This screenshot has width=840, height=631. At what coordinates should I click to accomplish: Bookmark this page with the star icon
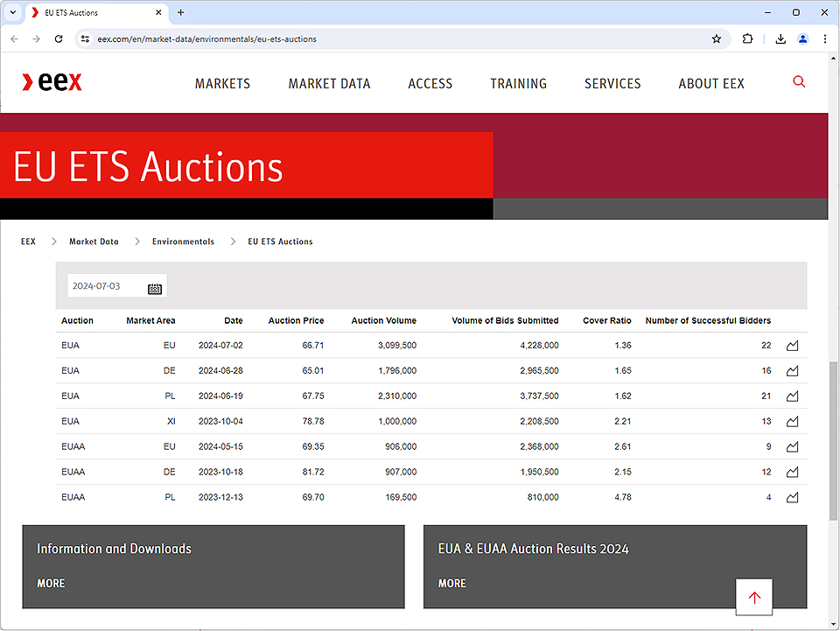(x=717, y=39)
